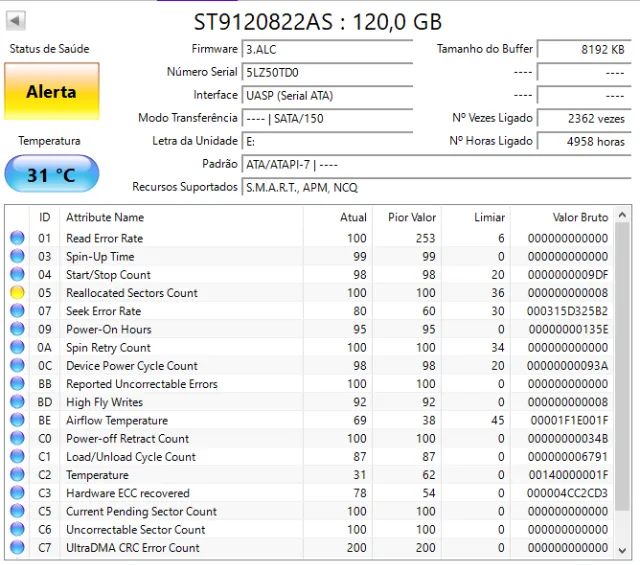
Task: Select the Load/Unload Cycle Count attribute name
Action: pos(131,456)
